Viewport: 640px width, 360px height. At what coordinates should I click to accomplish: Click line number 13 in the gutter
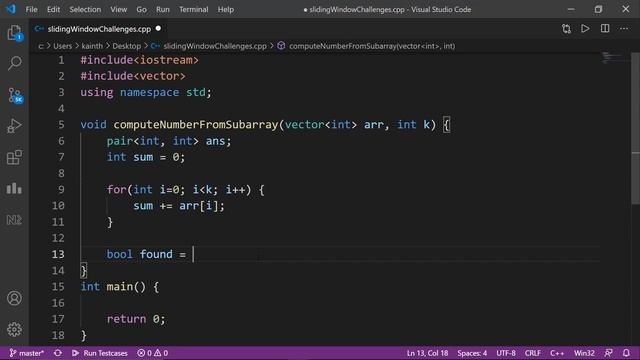pos(58,254)
